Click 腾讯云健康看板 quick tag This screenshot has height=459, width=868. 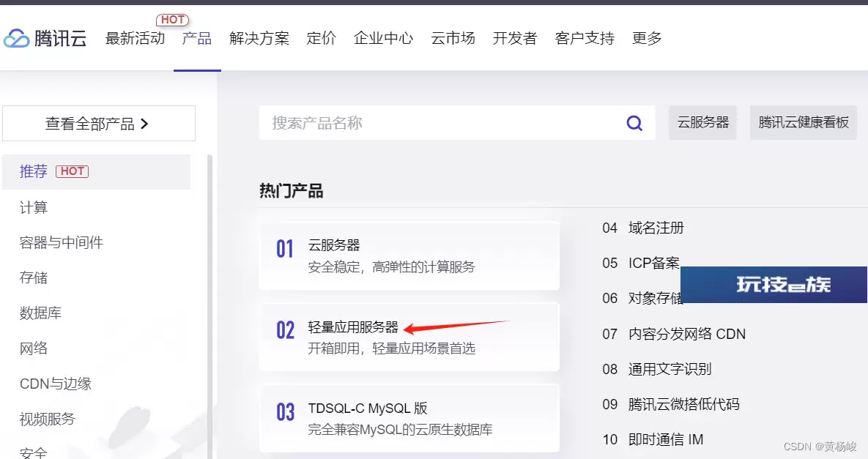[x=804, y=122]
